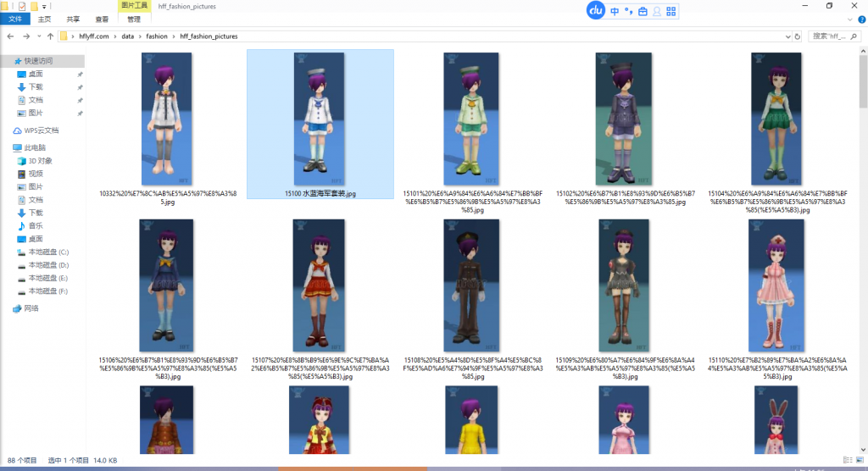Screen dimensions: 868x471
Task: Click pin icon beside quick access 下载
Action: (80, 87)
